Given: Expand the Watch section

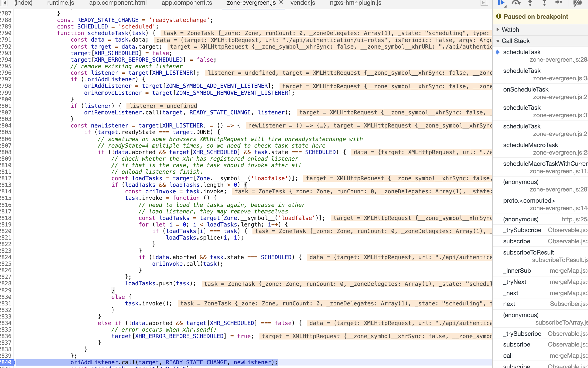Looking at the screenshot, I should (x=498, y=29).
